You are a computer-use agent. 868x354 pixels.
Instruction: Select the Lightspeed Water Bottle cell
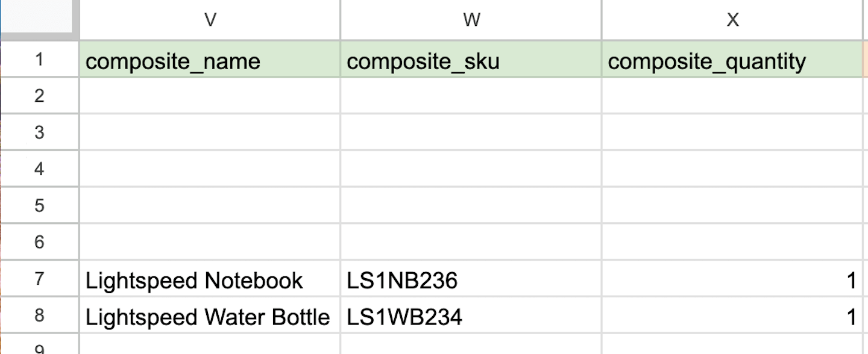tap(210, 317)
